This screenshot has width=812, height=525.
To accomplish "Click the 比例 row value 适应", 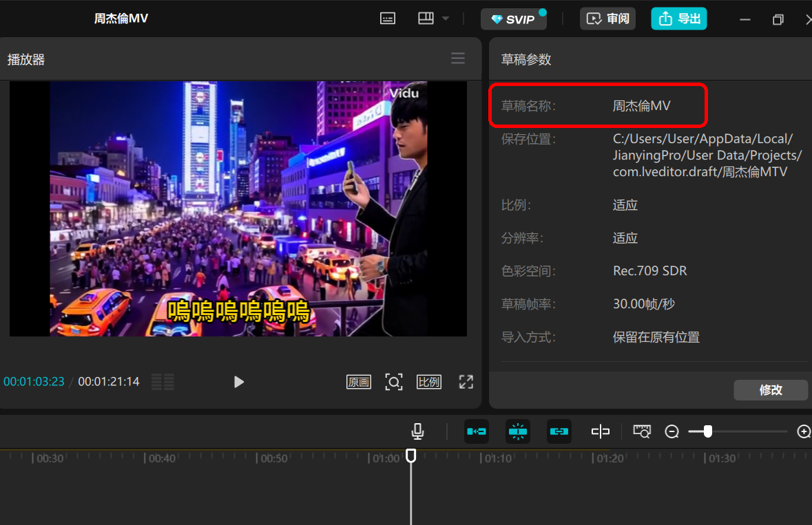I will pyautogui.click(x=625, y=205).
